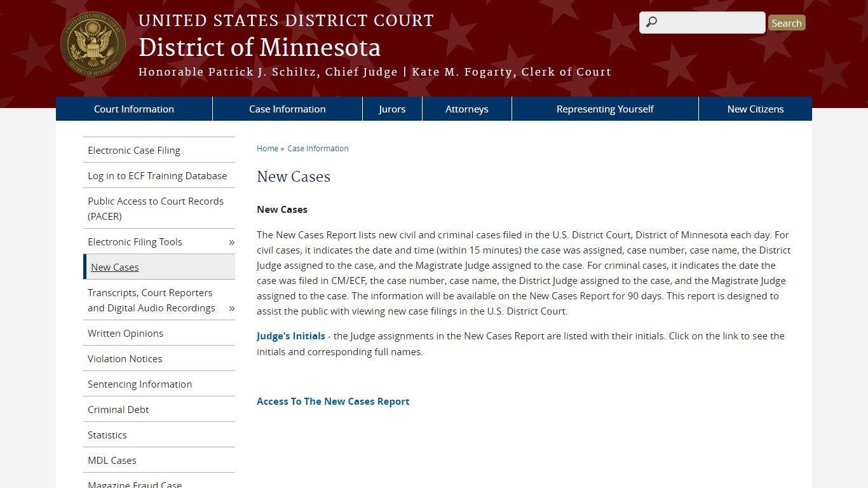The width and height of the screenshot is (868, 488).
Task: Expand the Transcripts and Audio Recordings submenu arrow
Action: (231, 308)
